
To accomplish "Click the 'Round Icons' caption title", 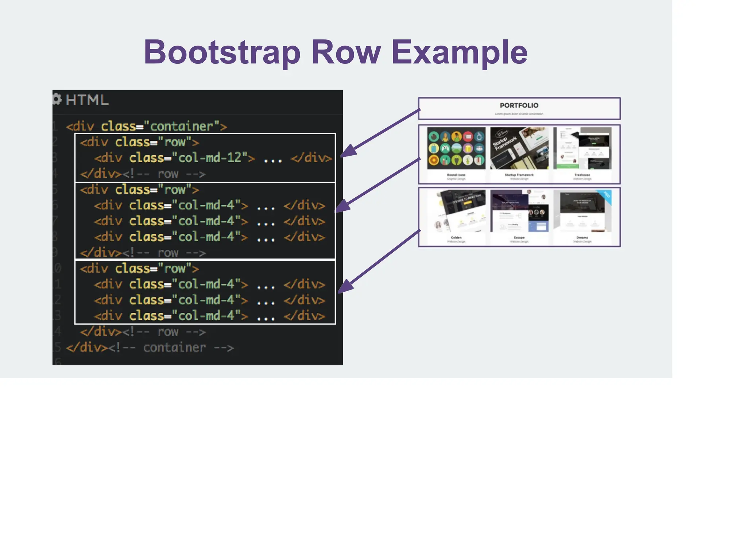I will [456, 175].
